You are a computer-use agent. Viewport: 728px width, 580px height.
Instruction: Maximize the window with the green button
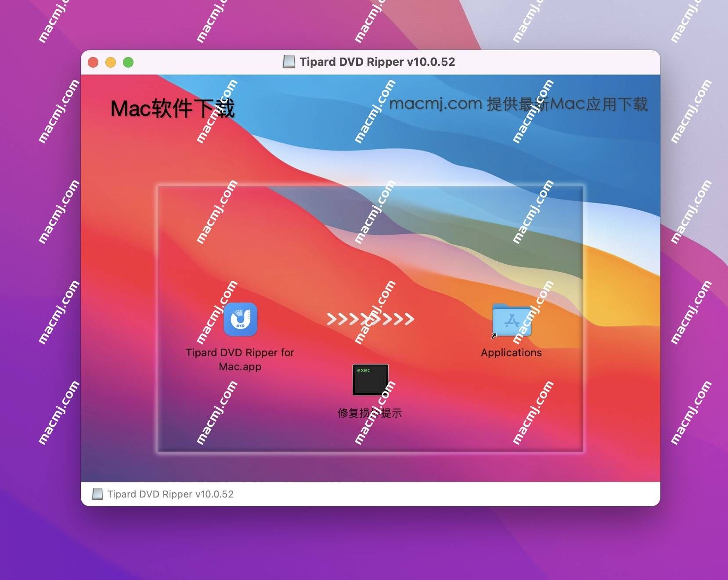pos(128,62)
